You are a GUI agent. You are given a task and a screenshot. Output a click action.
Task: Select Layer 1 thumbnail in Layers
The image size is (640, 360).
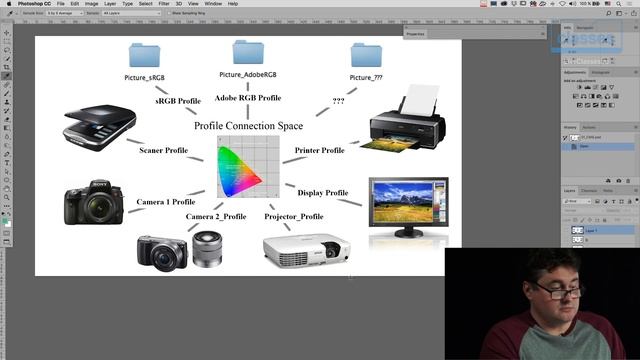(577, 230)
